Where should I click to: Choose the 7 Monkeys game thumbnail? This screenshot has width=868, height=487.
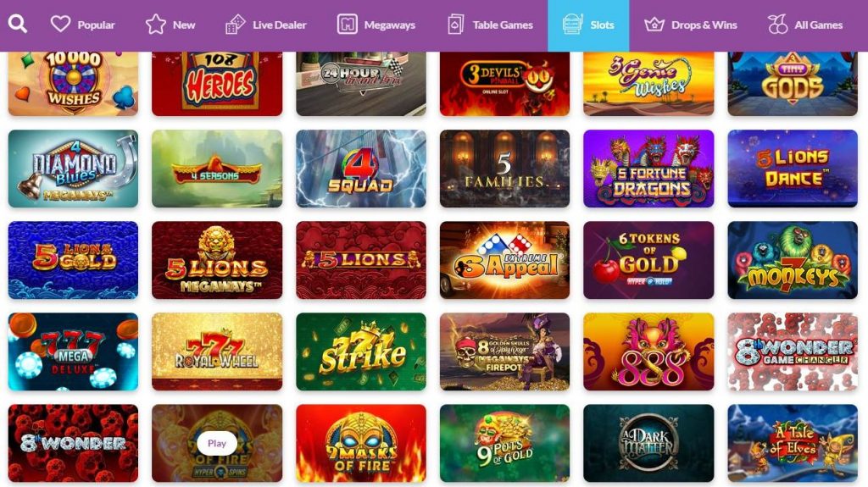coord(793,260)
